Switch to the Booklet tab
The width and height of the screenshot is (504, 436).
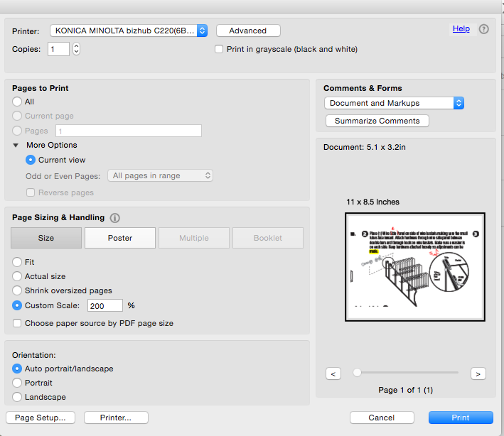[x=268, y=238]
